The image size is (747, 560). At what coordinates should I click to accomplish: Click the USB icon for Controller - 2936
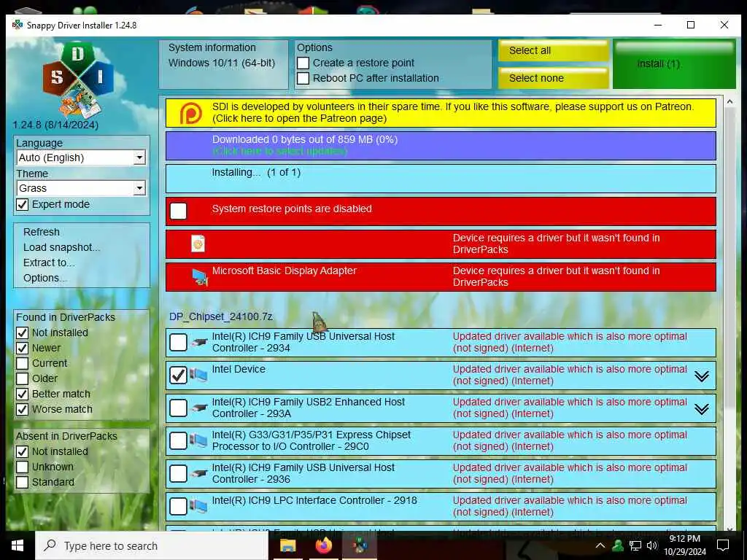[x=200, y=473]
